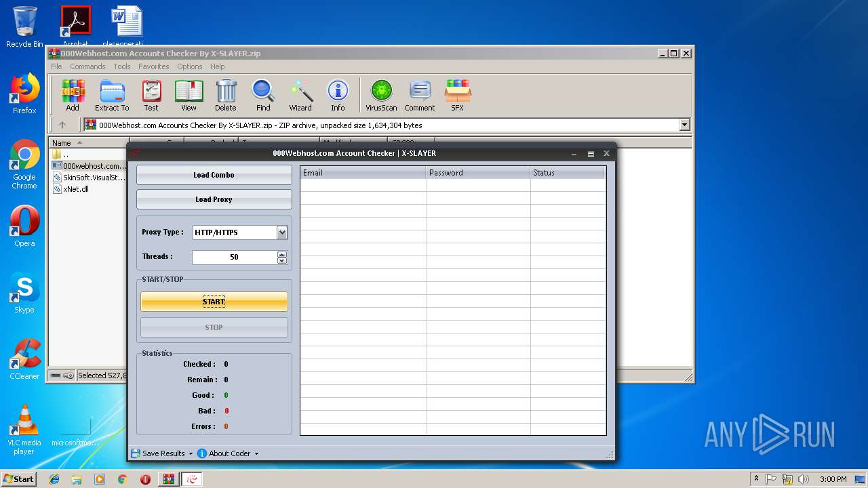This screenshot has width=868, height=488.
Task: Open the Word document desktop icon
Action: (x=127, y=26)
